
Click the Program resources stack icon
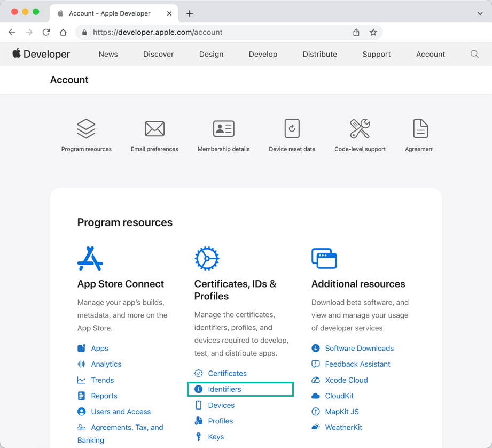[x=86, y=129]
